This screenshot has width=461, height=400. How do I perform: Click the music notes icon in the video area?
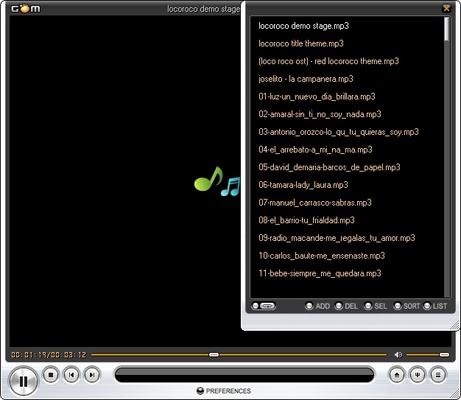point(217,181)
